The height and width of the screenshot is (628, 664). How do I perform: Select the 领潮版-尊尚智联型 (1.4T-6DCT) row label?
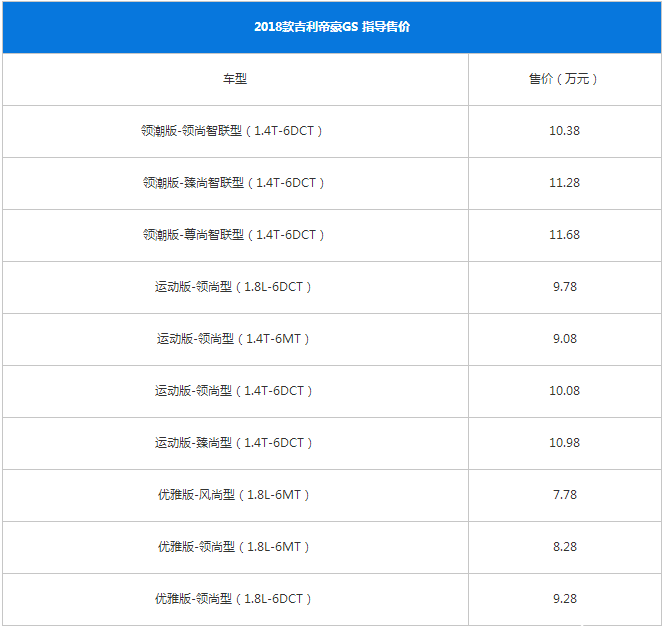tap(234, 235)
